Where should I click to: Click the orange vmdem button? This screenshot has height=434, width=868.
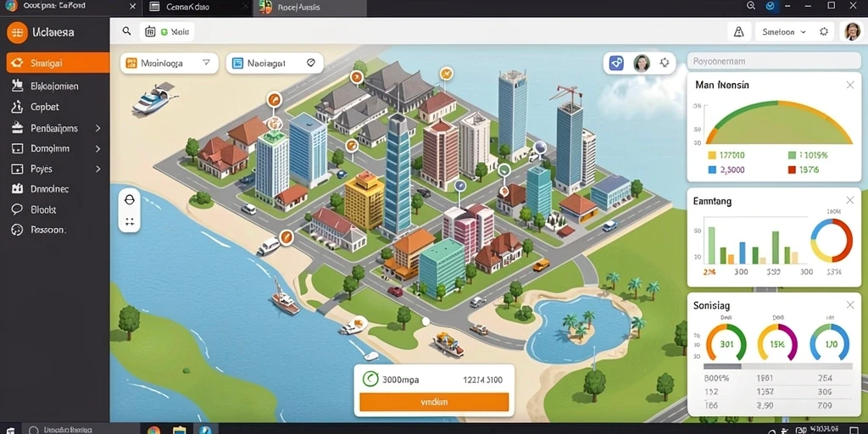click(434, 402)
